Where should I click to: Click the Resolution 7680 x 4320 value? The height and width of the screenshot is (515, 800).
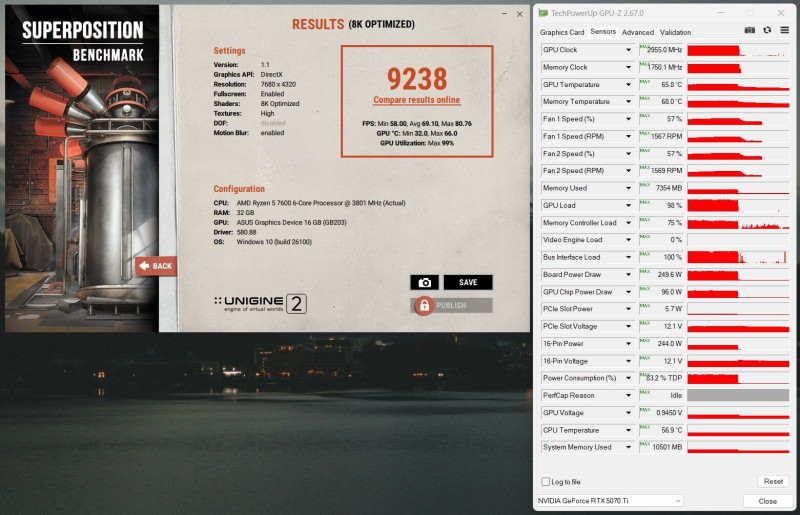tap(278, 84)
